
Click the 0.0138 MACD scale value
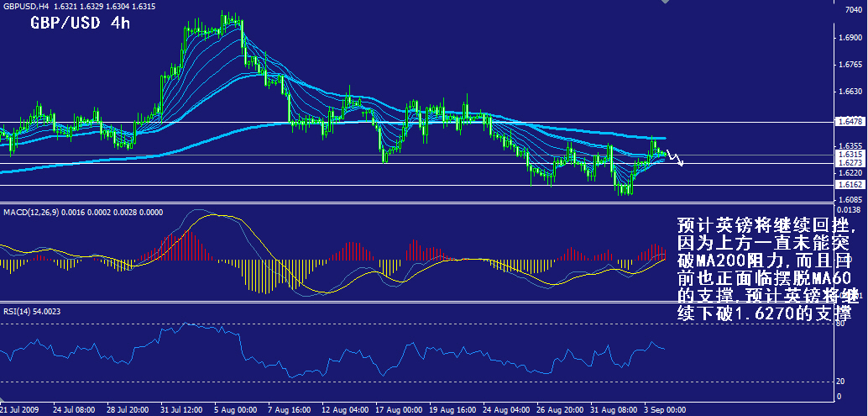850,209
